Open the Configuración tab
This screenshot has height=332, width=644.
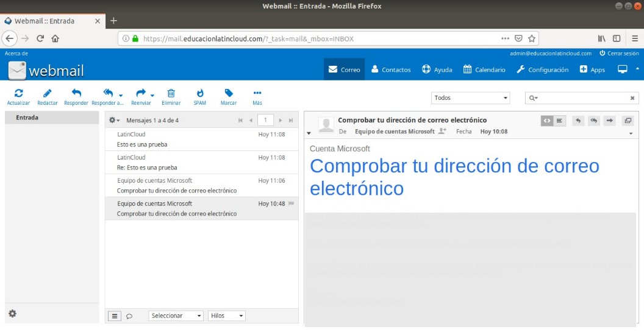point(543,69)
